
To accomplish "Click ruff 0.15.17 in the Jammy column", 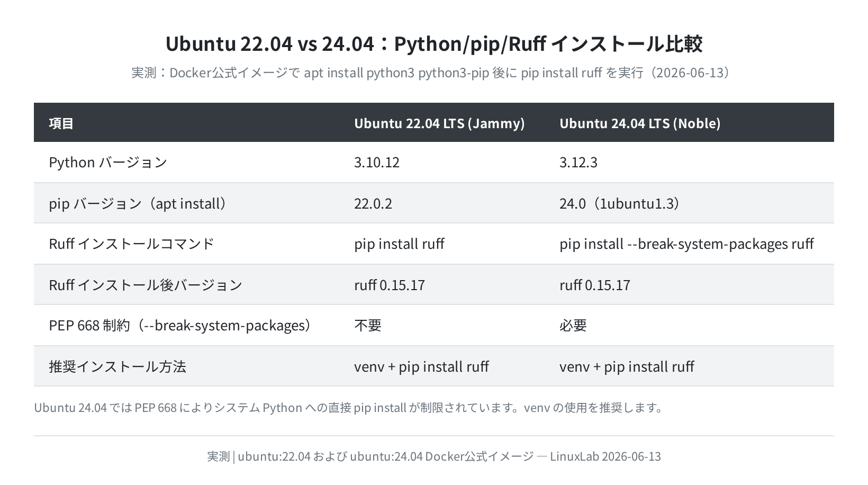I will pos(390,285).
